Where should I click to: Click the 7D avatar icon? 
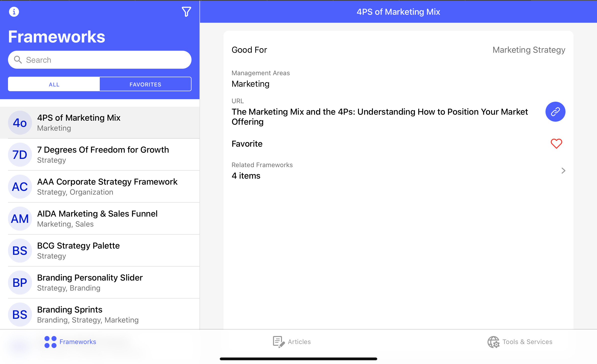pos(20,155)
